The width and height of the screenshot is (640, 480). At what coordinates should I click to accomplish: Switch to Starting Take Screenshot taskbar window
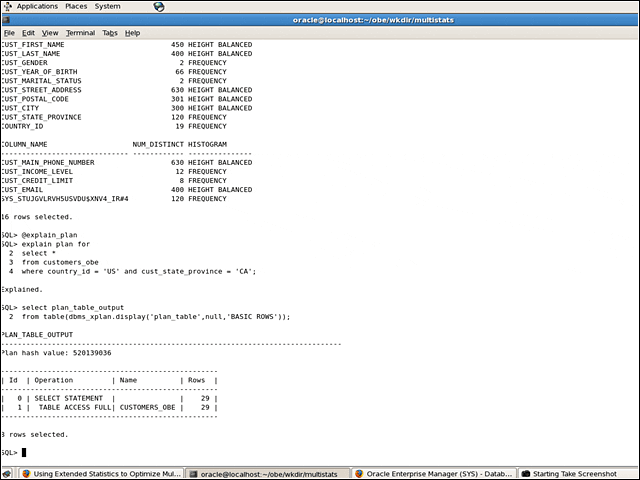pos(578,474)
